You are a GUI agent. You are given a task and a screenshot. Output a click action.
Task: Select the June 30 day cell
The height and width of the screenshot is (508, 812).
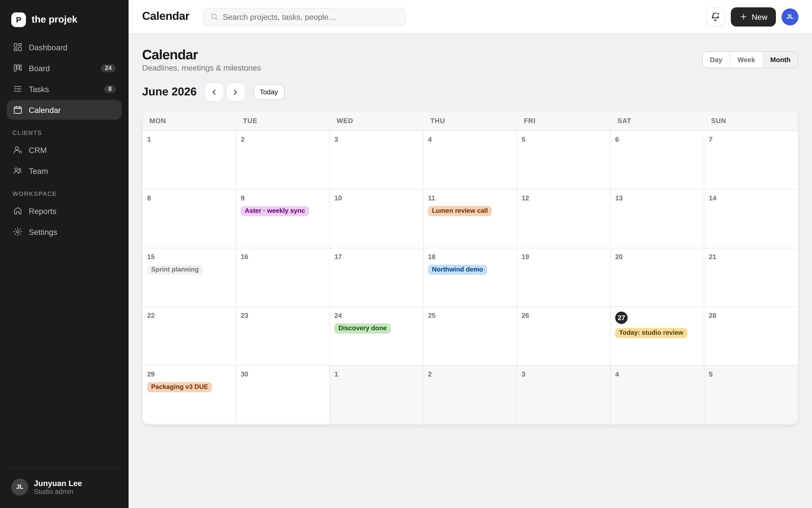point(283,395)
